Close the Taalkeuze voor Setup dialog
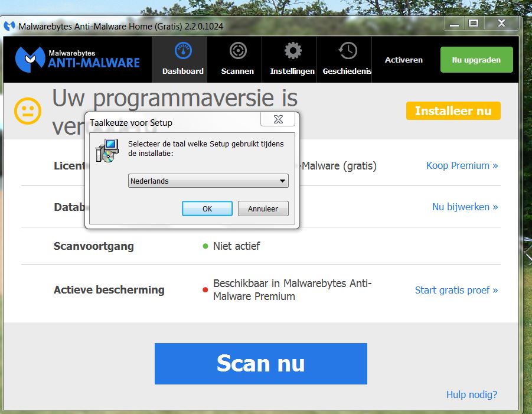Viewport: 532px width, 414px height. point(278,119)
